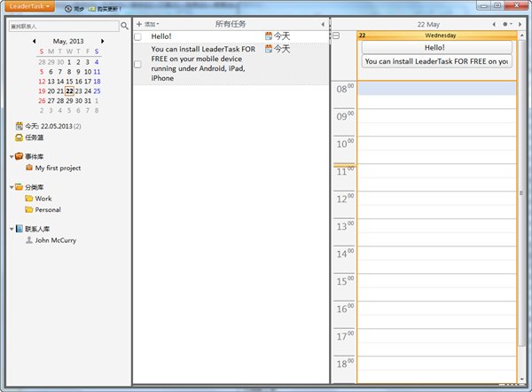The height and width of the screenshot is (392, 532).
Task: Collapse the contacts library tree node
Action: pyautogui.click(x=11, y=229)
